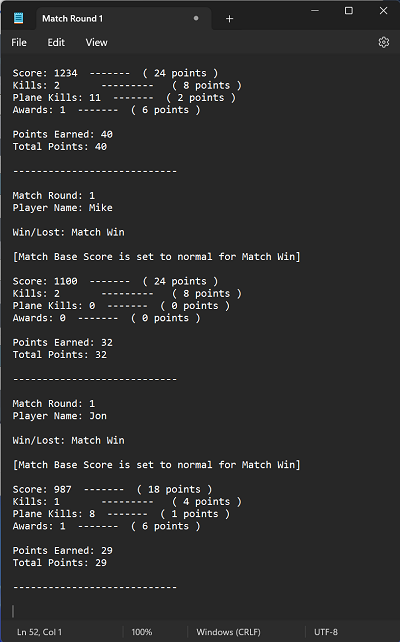Click the 100% zoom level indicator
Screen dimensions: 400x642
tap(142, 632)
